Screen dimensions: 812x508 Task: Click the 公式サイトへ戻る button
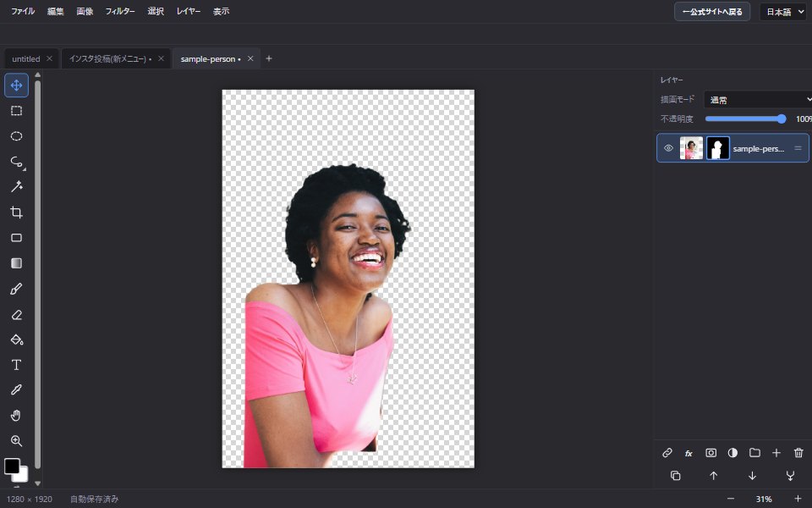(x=712, y=12)
